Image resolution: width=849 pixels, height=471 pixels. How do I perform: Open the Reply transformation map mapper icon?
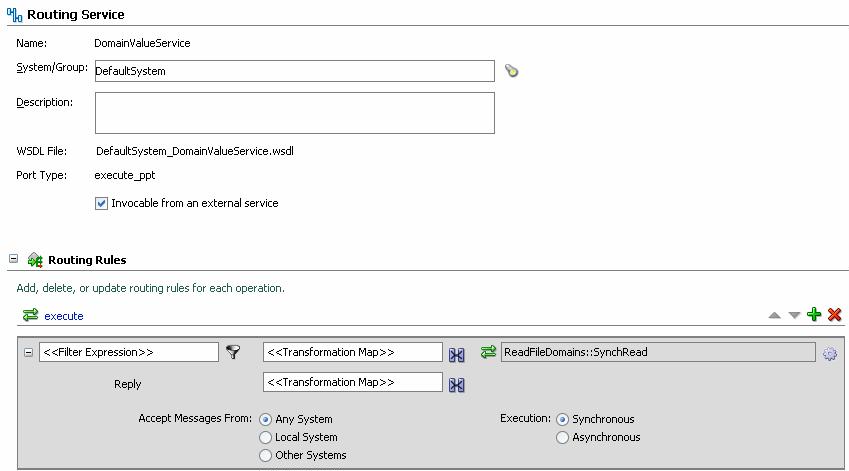click(456, 384)
